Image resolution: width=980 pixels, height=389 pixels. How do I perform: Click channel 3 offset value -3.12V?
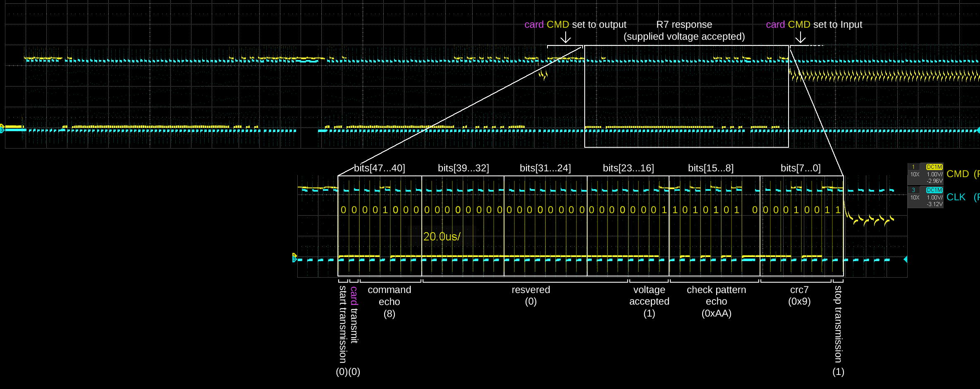tap(935, 204)
